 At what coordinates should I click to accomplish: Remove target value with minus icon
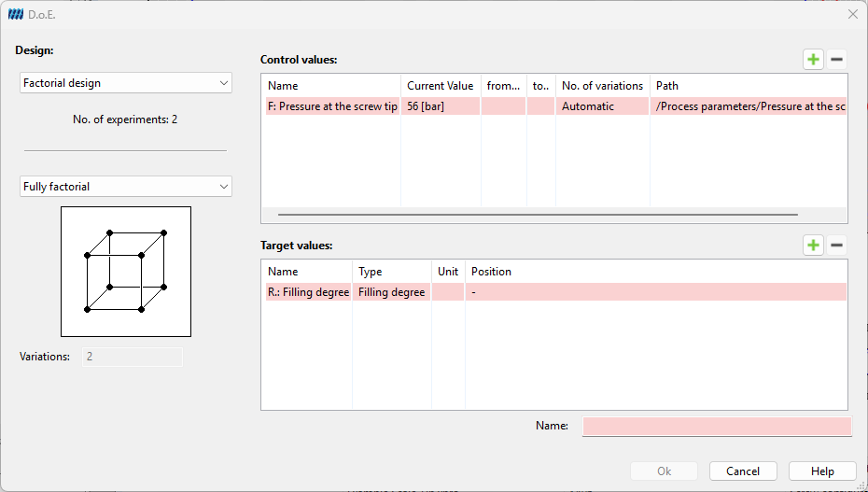[x=836, y=246]
